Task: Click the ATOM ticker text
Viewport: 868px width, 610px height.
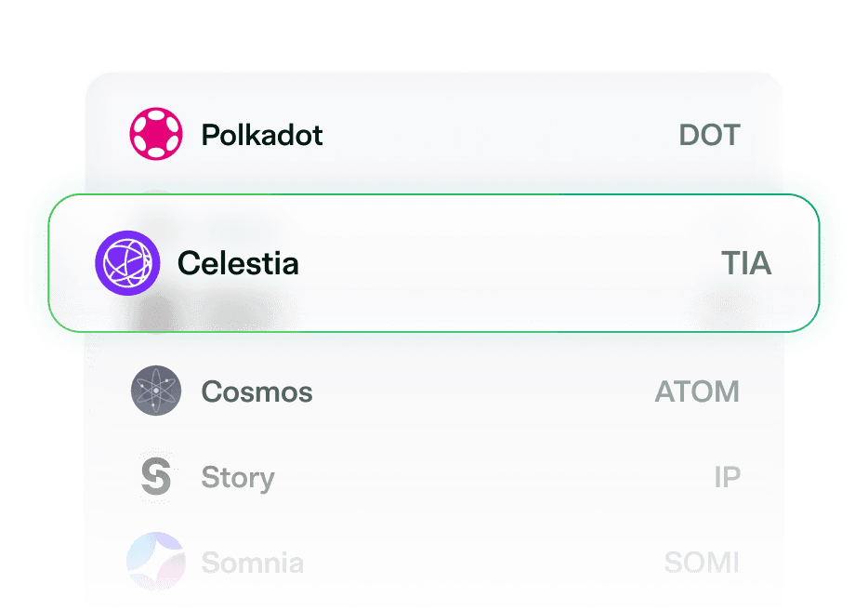Action: [x=696, y=391]
